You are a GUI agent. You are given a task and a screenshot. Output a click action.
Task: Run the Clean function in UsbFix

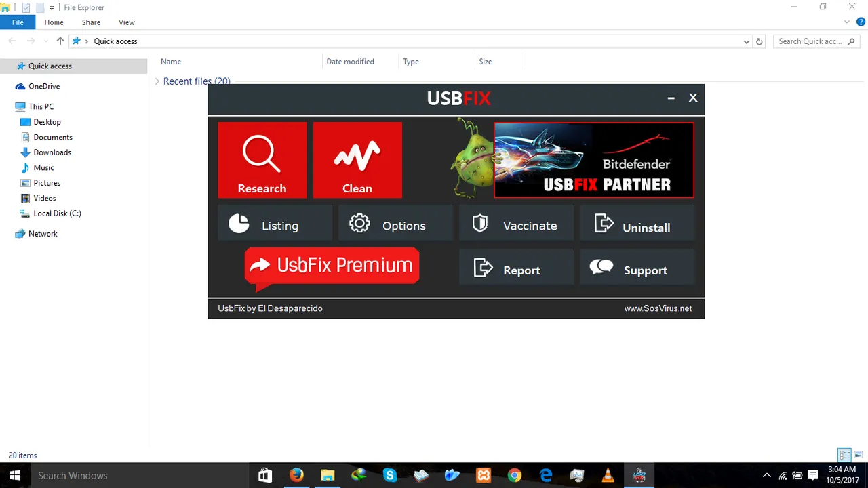tap(357, 160)
